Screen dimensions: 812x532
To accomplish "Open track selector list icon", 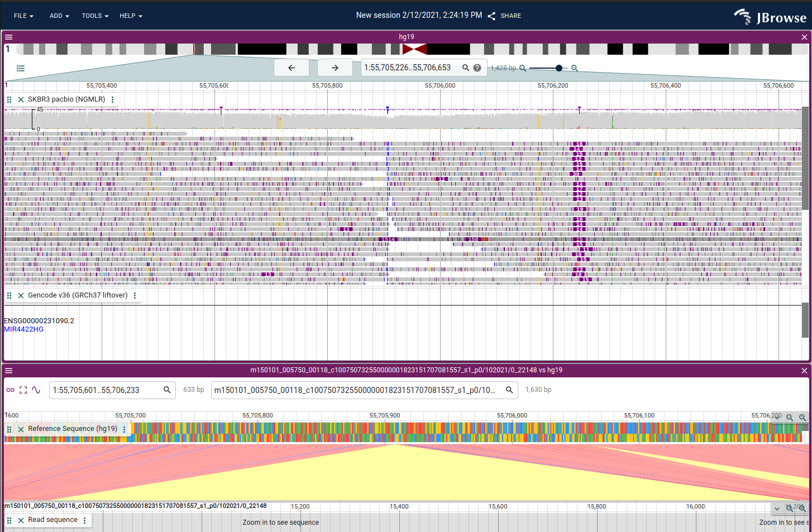I will tap(21, 68).
